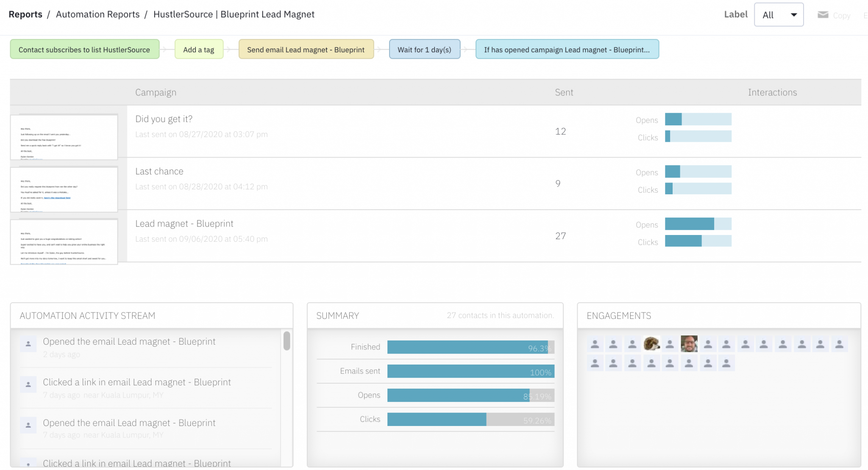Open 'If has opened campaign' condition step

567,50
